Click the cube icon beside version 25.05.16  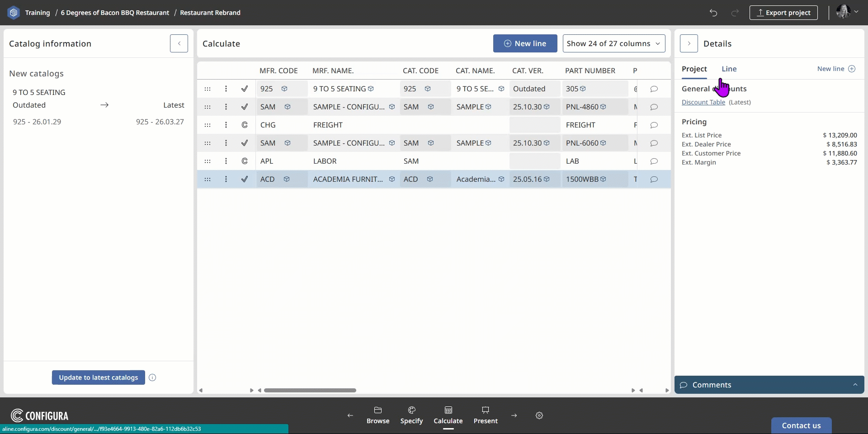(547, 179)
